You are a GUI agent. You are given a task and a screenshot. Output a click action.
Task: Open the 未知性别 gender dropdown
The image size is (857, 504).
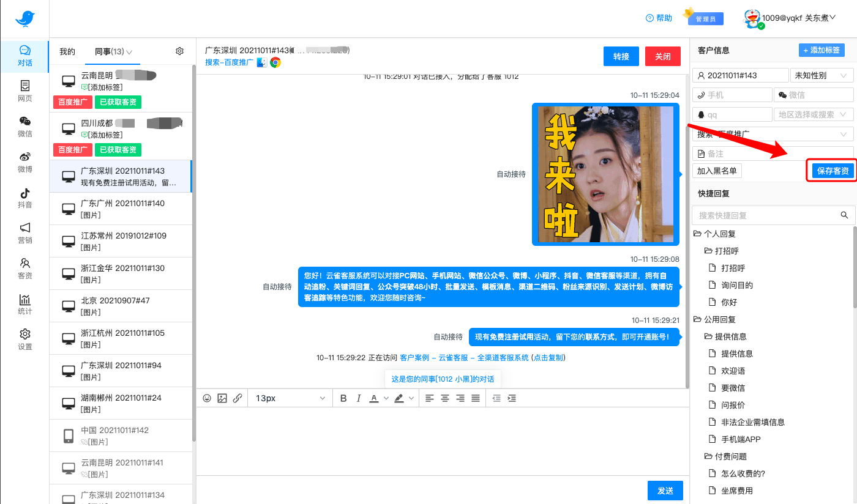click(x=821, y=75)
